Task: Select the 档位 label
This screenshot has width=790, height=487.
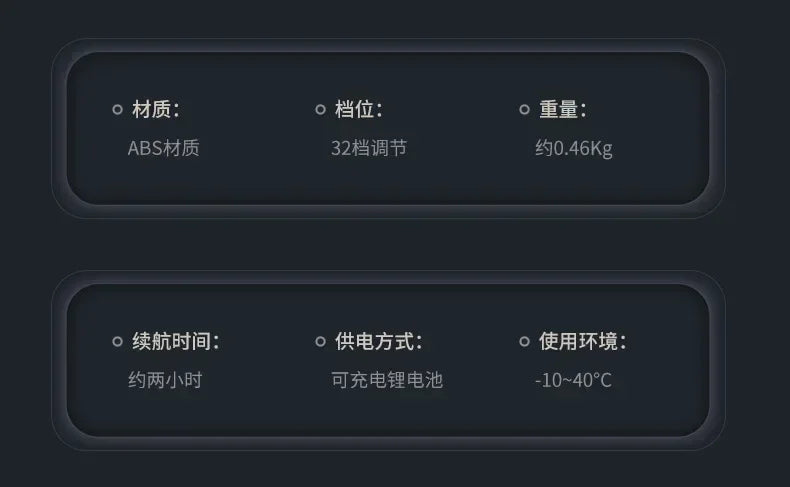Action: click(x=359, y=110)
